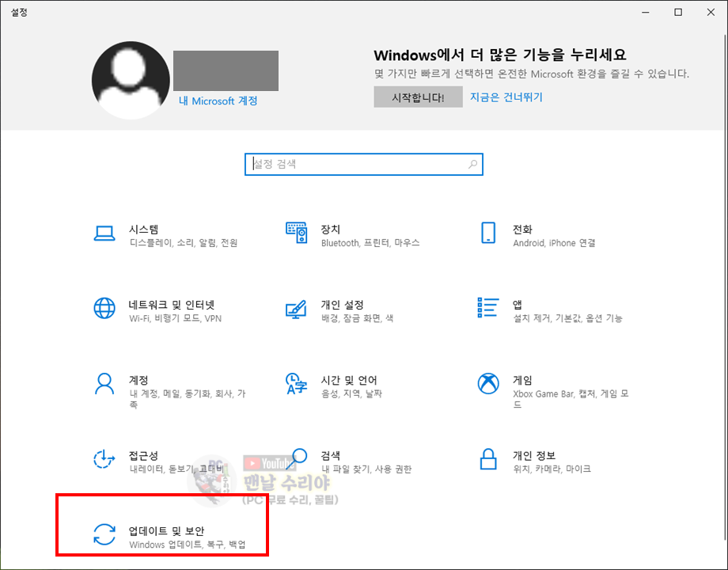
Task: Open the 검색 magnifier icon
Action: click(x=298, y=458)
